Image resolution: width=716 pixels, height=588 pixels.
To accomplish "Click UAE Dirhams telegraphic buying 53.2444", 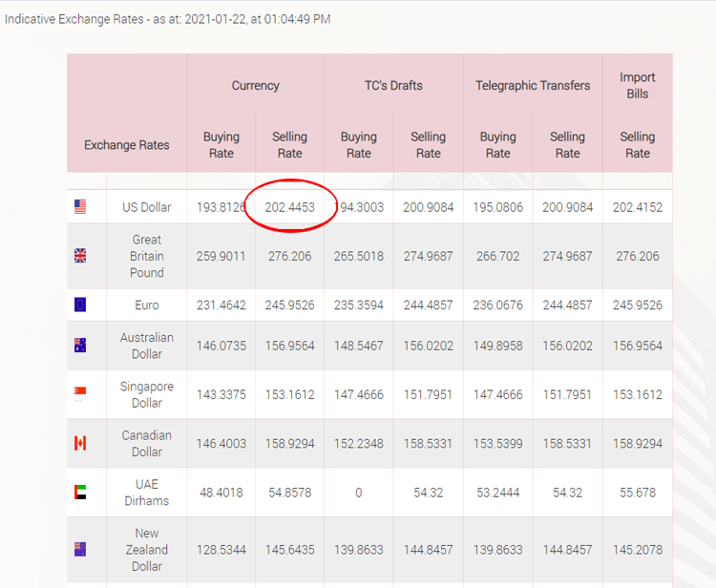I will point(497,493).
